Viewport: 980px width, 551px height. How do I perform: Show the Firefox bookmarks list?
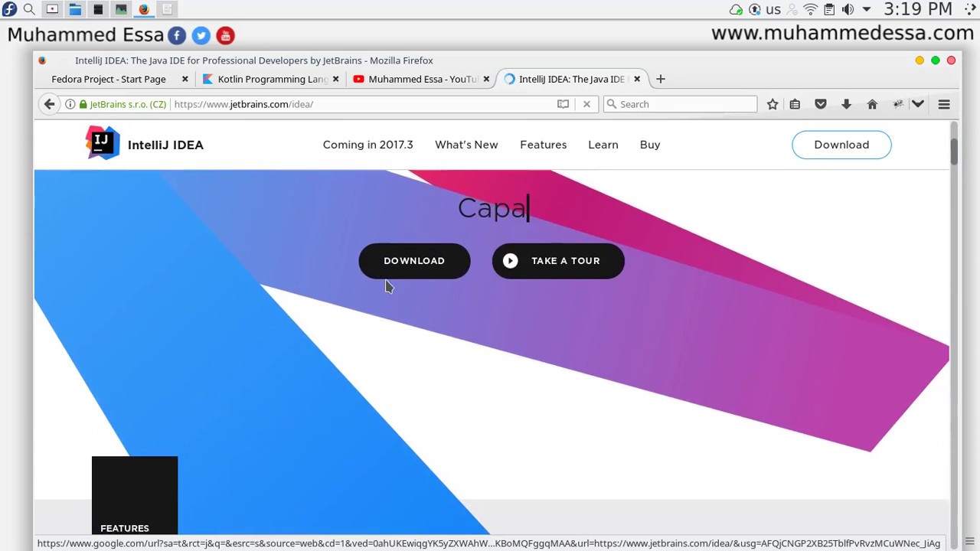pos(795,104)
